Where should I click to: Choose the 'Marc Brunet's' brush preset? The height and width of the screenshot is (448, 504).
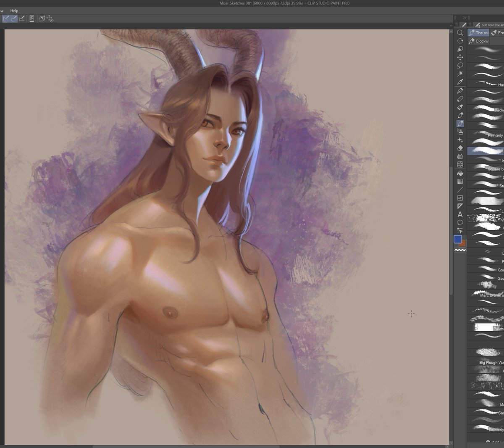pyautogui.click(x=486, y=293)
